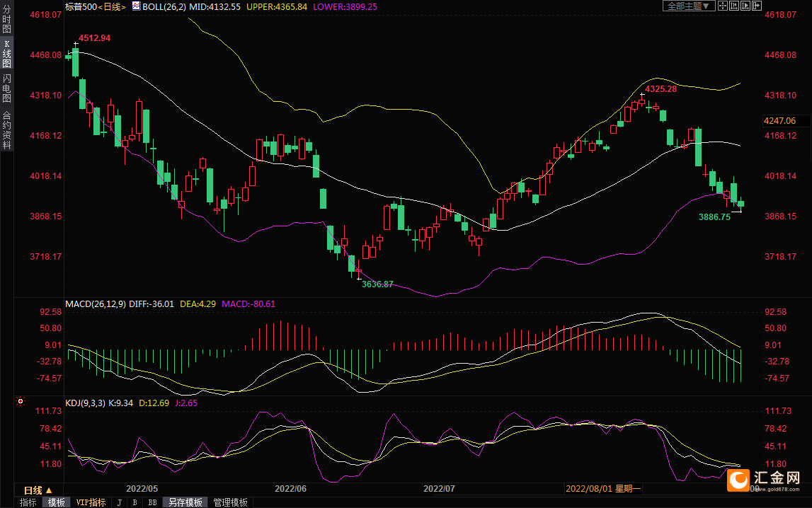Click the 2022/06 date label
Screen dimensions: 812x508
click(x=290, y=489)
